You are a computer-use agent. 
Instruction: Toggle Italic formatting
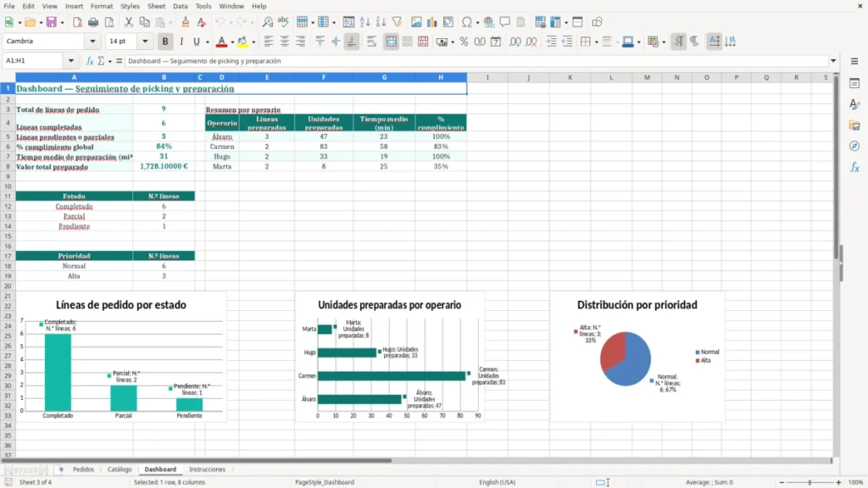click(181, 42)
